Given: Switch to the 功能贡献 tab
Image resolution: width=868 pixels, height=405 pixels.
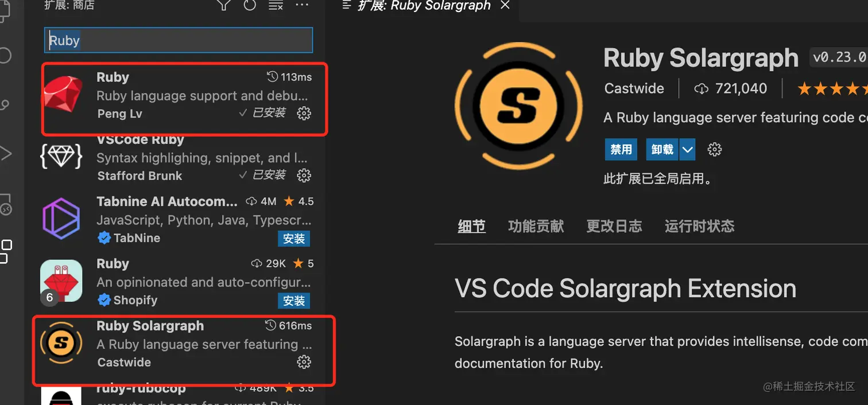Looking at the screenshot, I should 536,226.
